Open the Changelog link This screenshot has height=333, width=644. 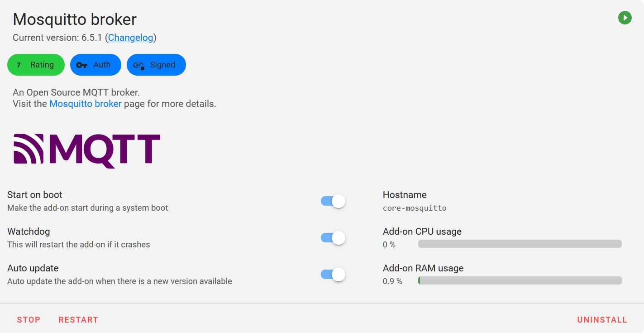coord(130,38)
